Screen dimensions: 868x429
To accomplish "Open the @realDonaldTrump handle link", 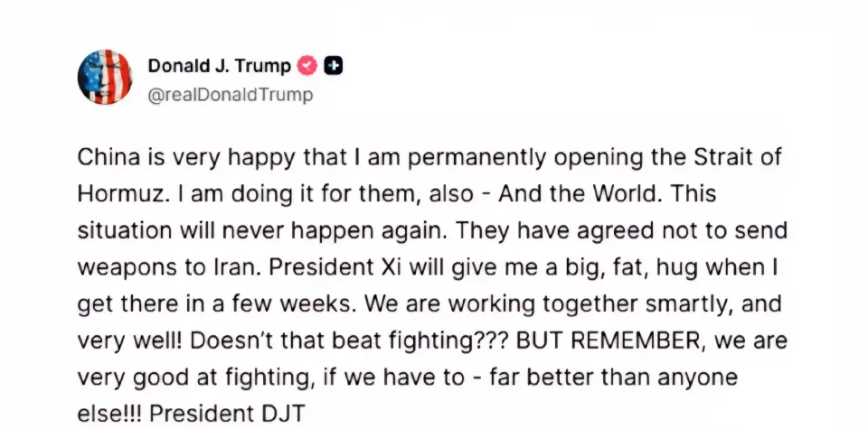I will [x=230, y=94].
